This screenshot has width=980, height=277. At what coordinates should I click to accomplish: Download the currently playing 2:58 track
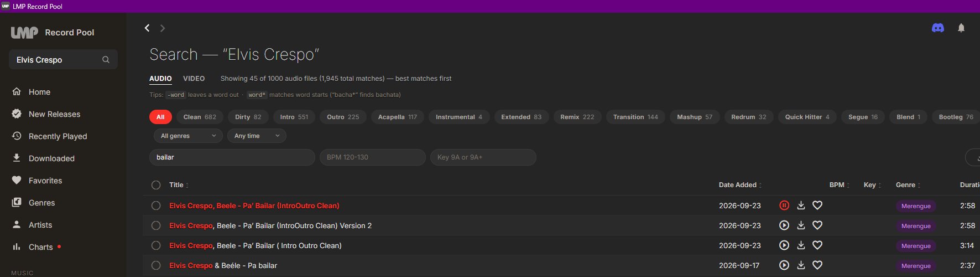(801, 206)
